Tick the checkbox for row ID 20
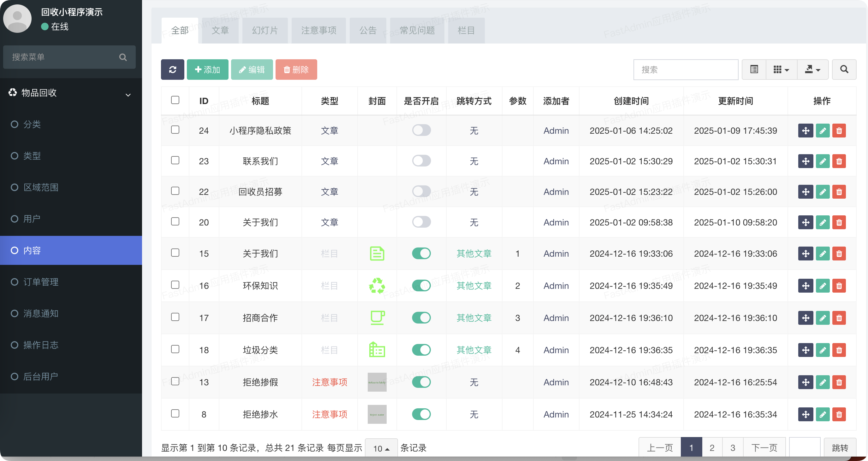Image resolution: width=868 pixels, height=461 pixels. 175,222
